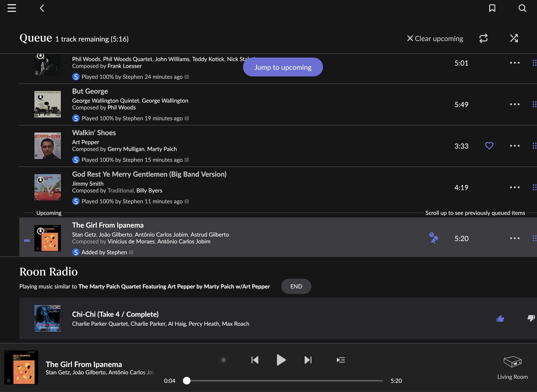The width and height of the screenshot is (537, 392).
Task: Favorite Walkin' Shoes with heart icon
Action: click(x=489, y=146)
